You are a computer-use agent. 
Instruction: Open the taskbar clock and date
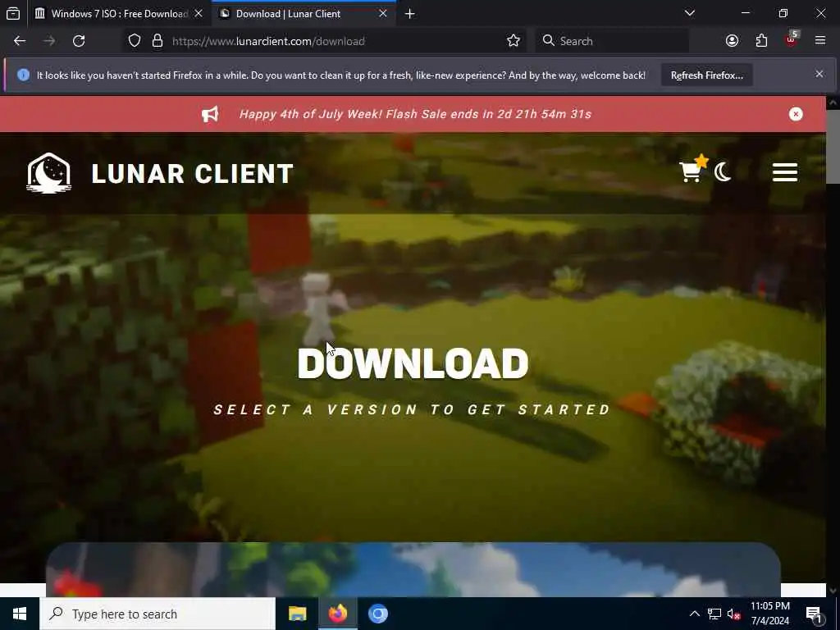(770, 614)
